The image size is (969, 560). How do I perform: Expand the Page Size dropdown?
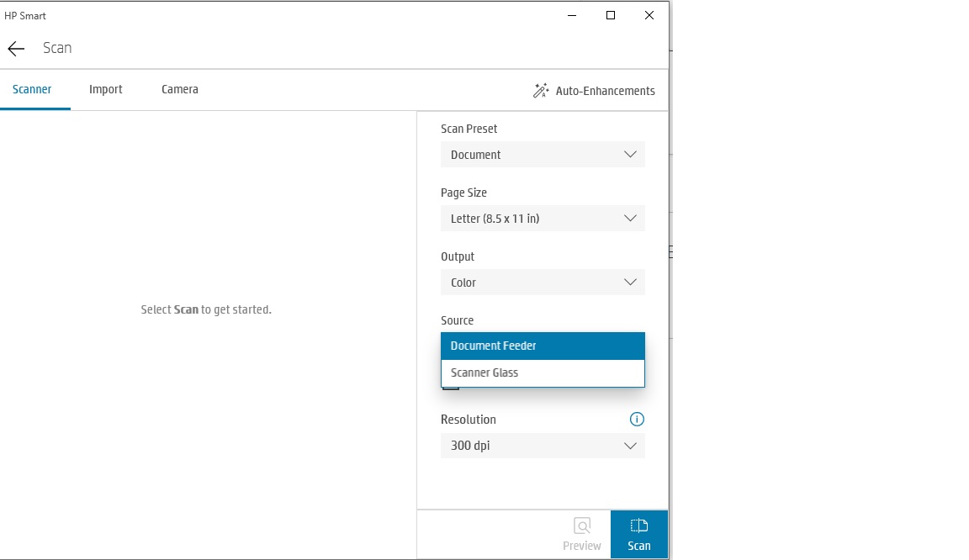[x=543, y=219]
